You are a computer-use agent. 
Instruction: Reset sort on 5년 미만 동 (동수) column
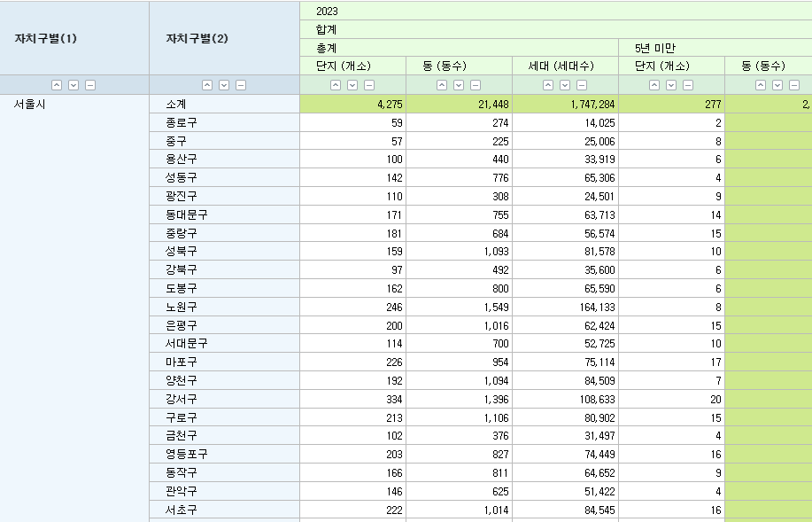tap(794, 85)
